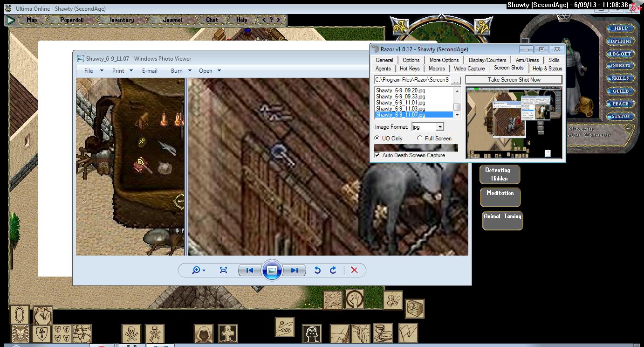Select the Full Screen radio button
This screenshot has width=644, height=347.
click(420, 139)
